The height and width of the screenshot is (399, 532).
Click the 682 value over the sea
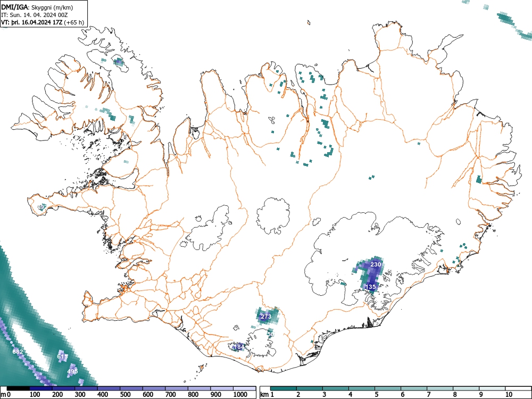18,352
